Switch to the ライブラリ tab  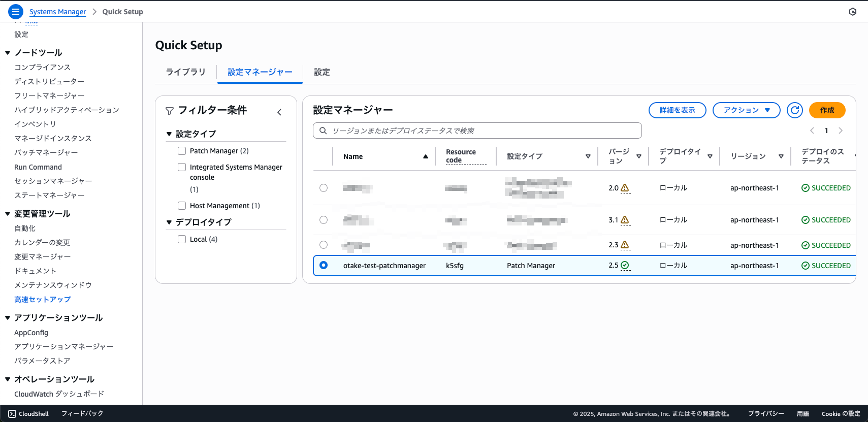click(x=185, y=72)
